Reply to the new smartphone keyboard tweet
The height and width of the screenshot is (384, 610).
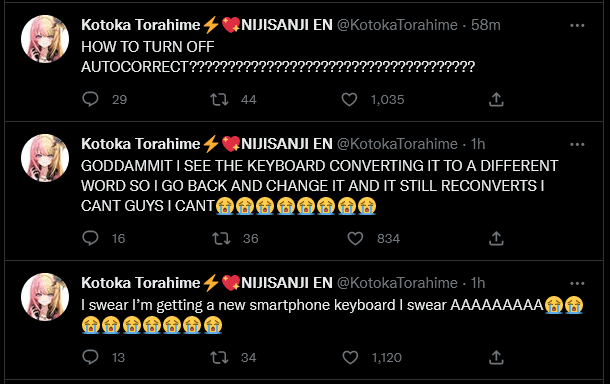click(x=90, y=357)
